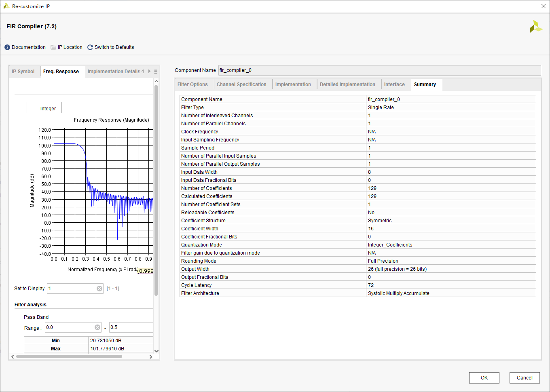Open the left panel tab list menu icon

pos(156,72)
